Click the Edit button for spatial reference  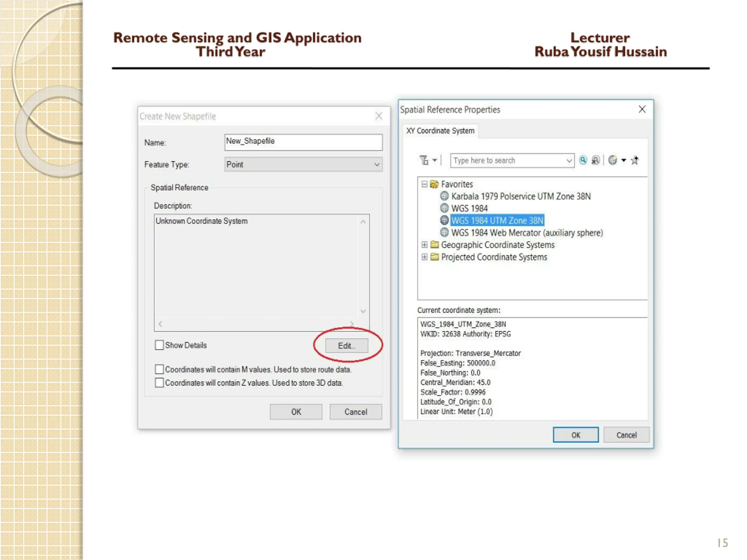346,346
